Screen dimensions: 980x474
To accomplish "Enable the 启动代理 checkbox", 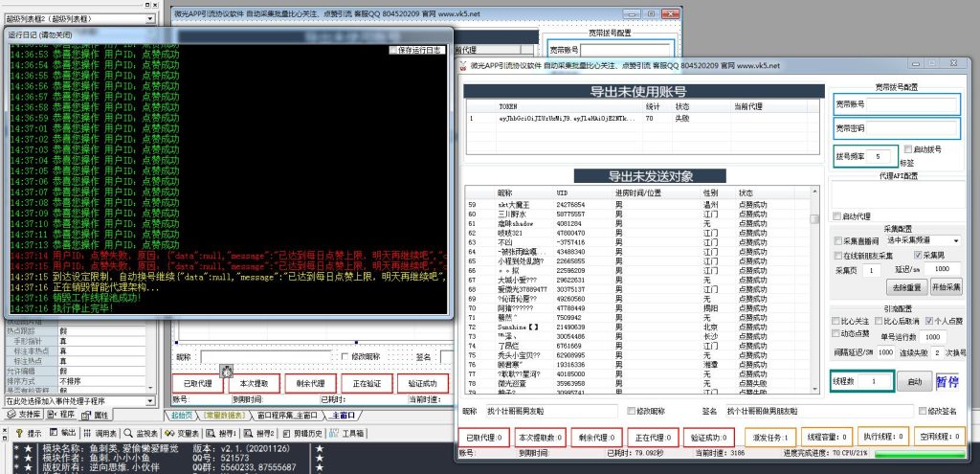I will coord(835,215).
